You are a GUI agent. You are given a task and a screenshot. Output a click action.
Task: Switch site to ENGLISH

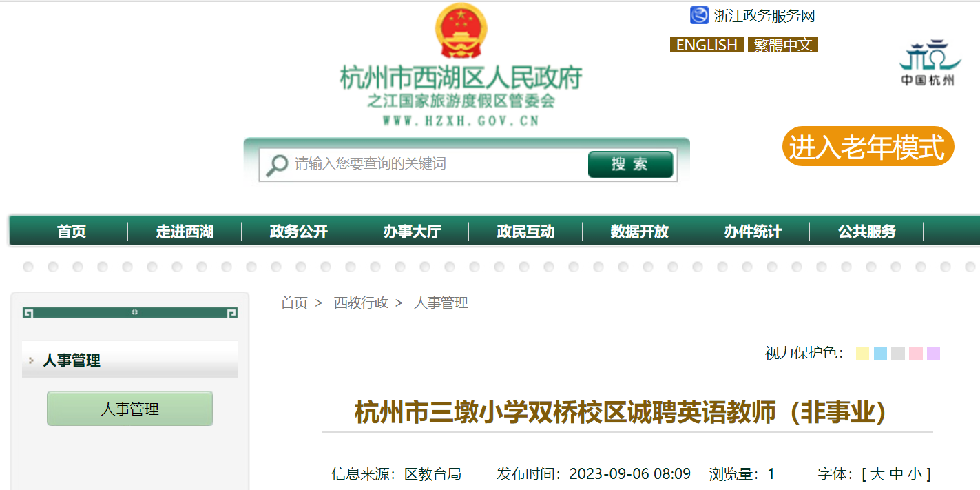coord(707,45)
